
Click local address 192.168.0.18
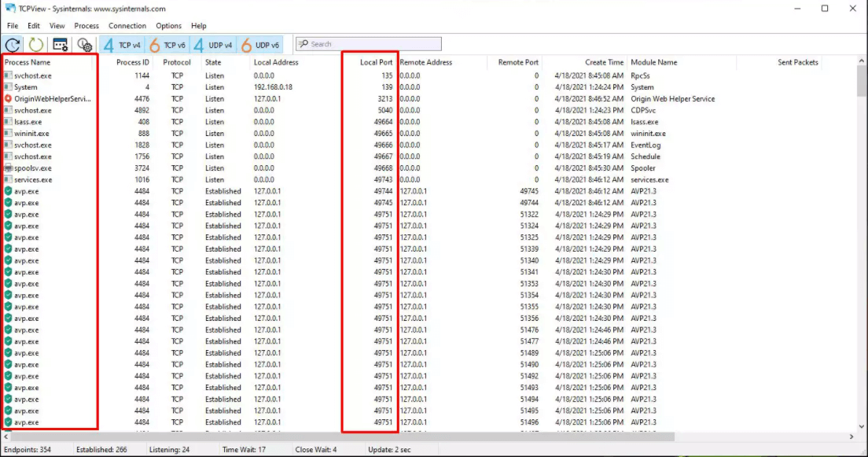[x=273, y=87]
